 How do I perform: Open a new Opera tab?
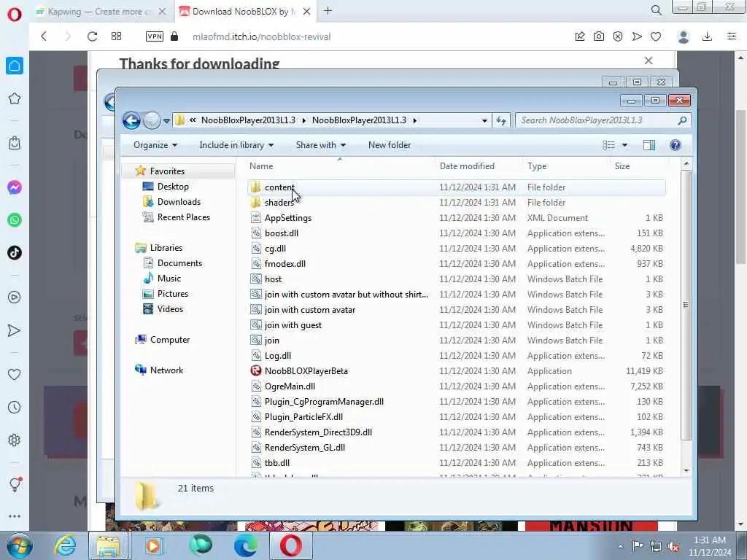pos(328,10)
